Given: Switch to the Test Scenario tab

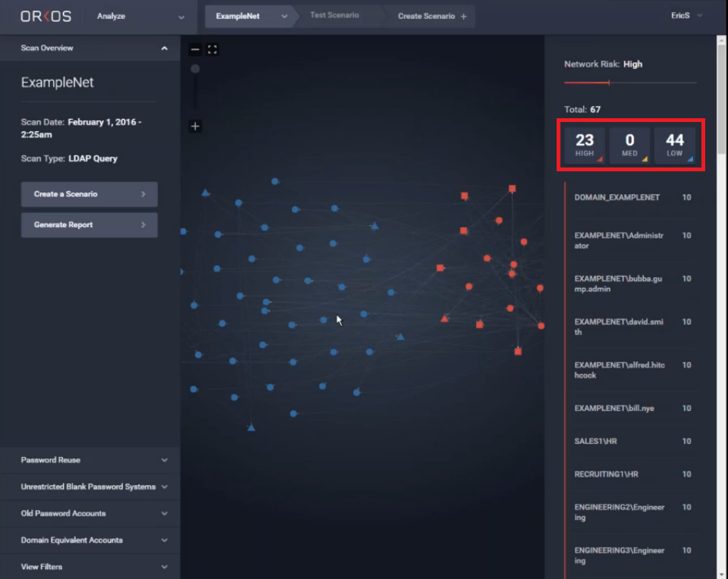Looking at the screenshot, I should pos(334,16).
